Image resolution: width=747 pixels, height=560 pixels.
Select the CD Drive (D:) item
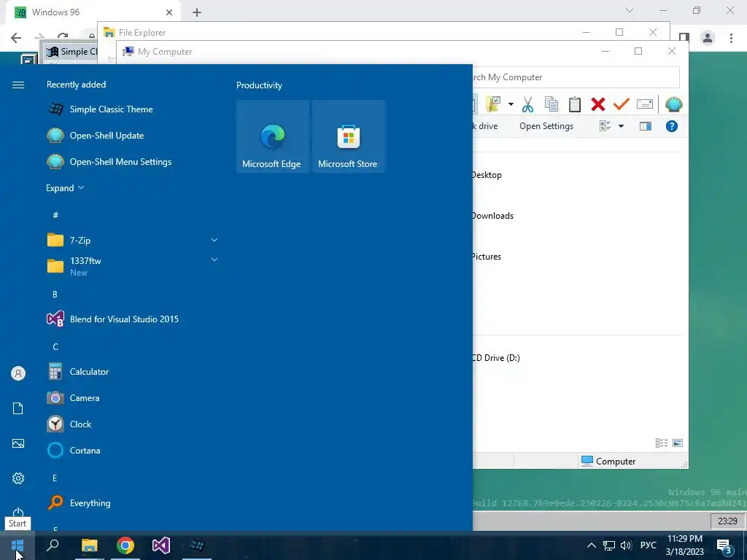(496, 357)
